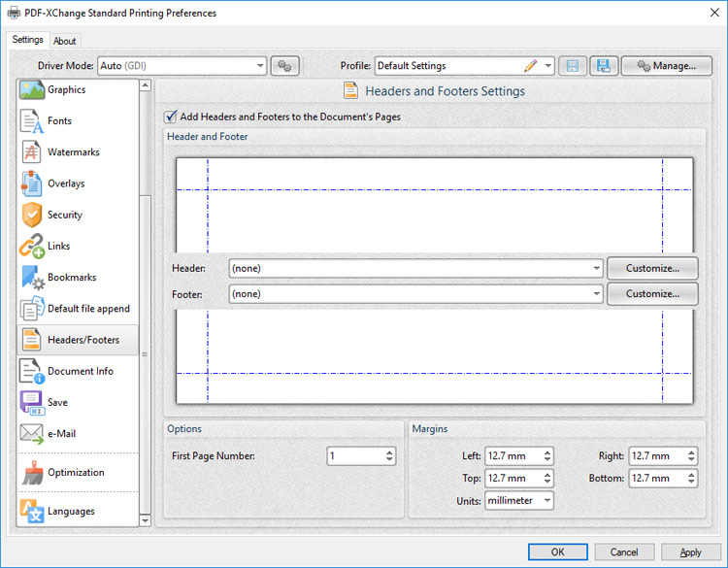
Task: Close the Printing Preferences window
Action: coord(714,13)
